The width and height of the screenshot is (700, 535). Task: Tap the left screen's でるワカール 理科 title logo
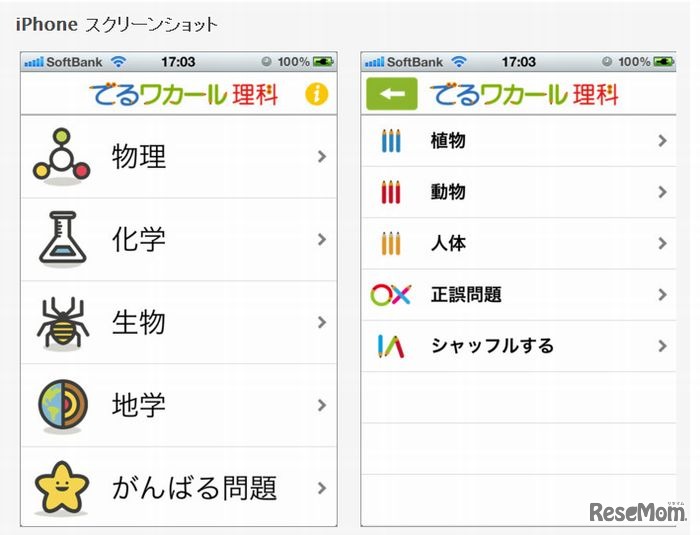click(184, 94)
